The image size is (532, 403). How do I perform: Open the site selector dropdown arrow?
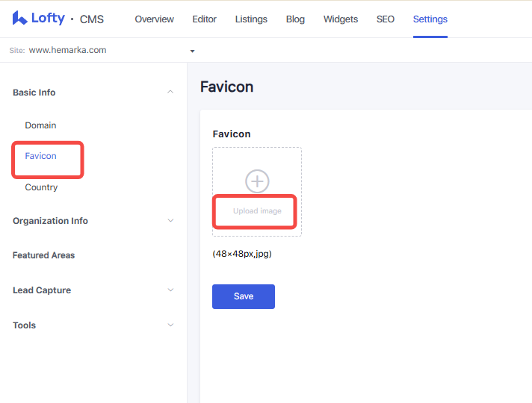pos(192,51)
